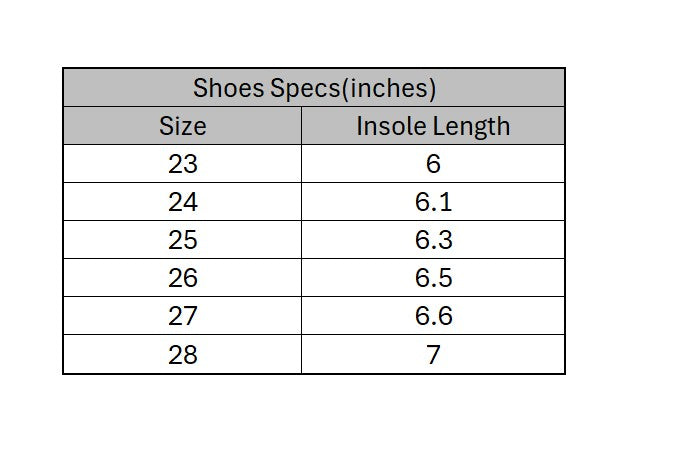Screen dimensions: 682x467
Task: Click the insole length value 6
Action: [x=433, y=164]
